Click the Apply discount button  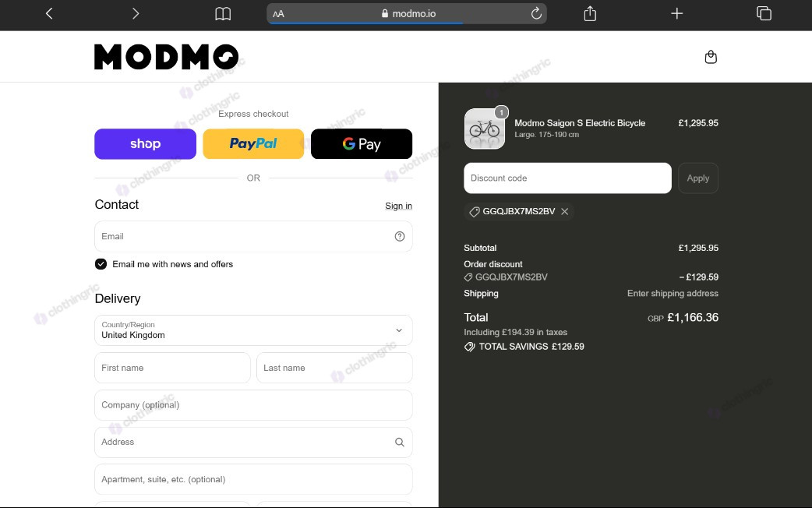[x=698, y=178]
